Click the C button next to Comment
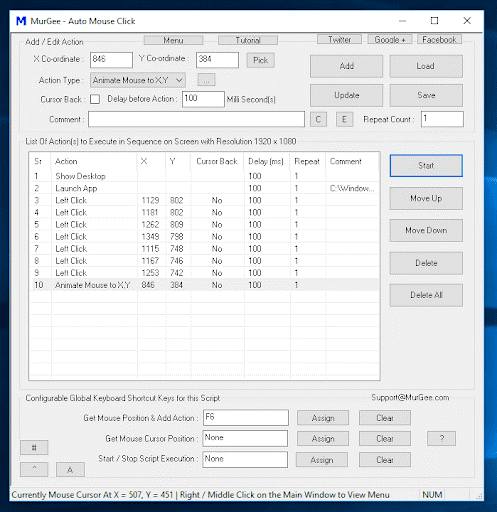497x512 pixels. [x=318, y=119]
